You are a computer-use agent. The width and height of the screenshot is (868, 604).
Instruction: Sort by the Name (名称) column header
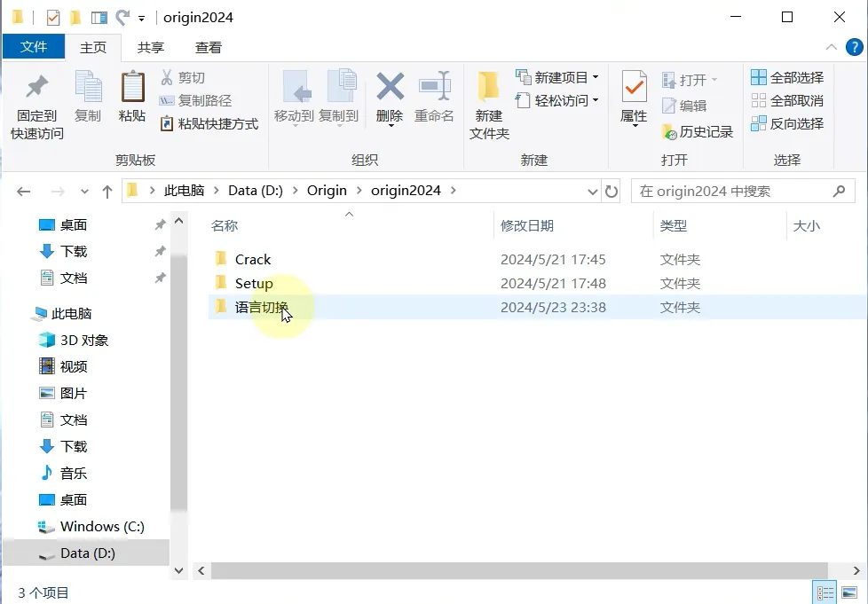[x=225, y=225]
